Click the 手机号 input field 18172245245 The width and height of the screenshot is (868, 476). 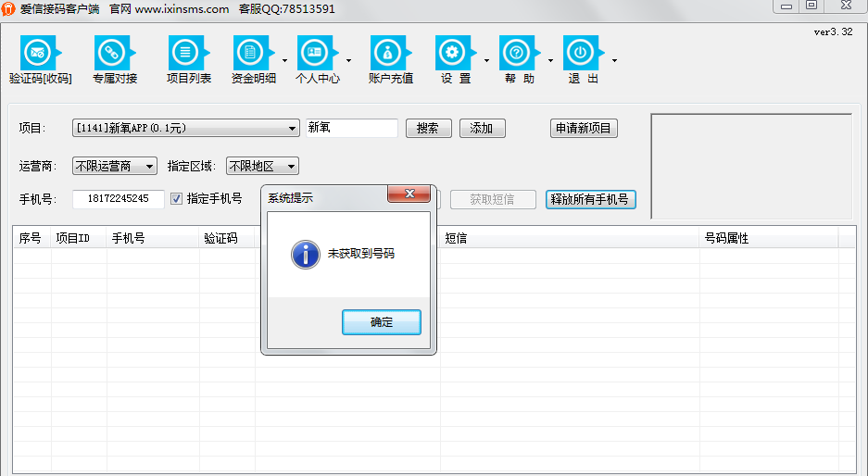point(118,199)
